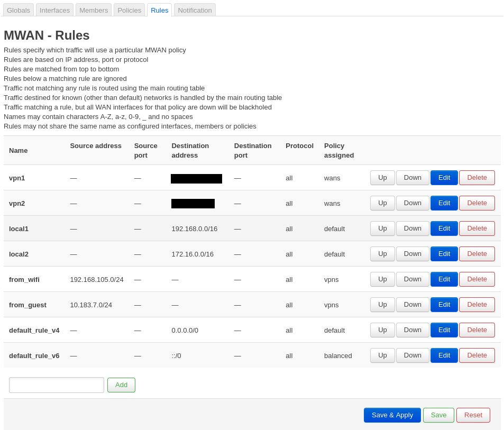Click the new rule name field
504x430 pixels.
pyautogui.click(x=57, y=385)
